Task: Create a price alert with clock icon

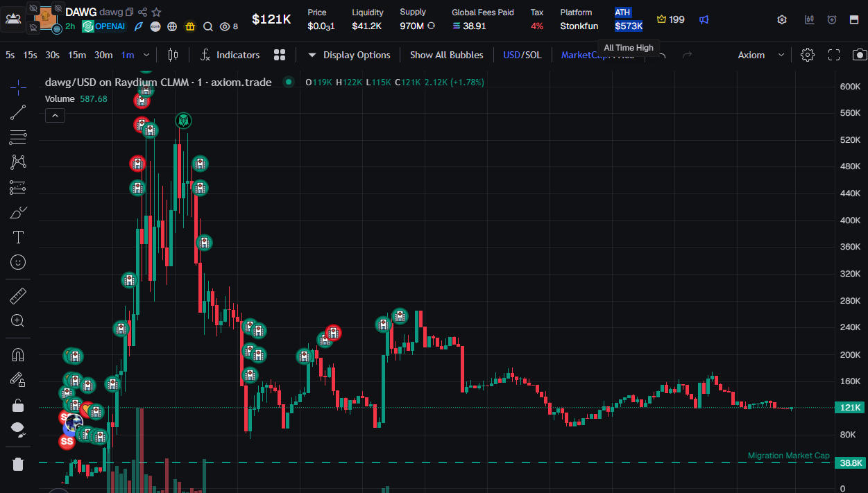Action: click(832, 19)
